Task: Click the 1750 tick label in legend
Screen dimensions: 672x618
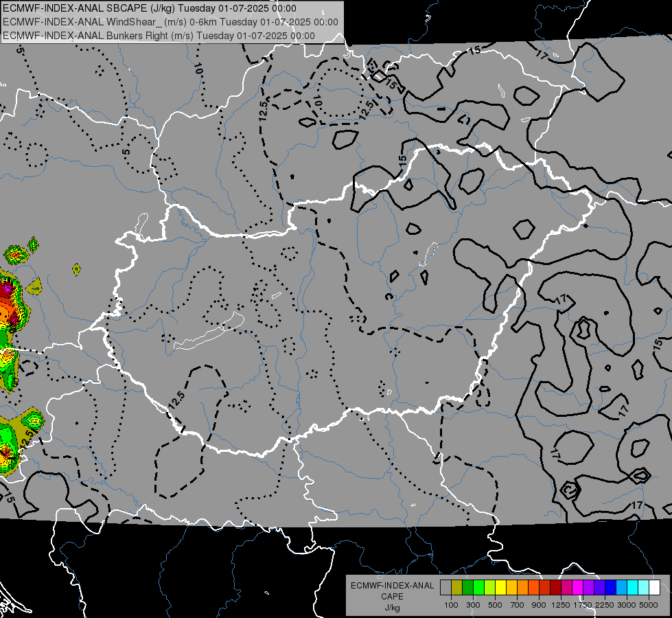Action: (x=583, y=605)
